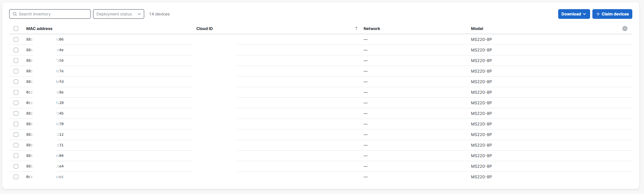Click the Model column header
644x194 pixels.
(x=477, y=29)
